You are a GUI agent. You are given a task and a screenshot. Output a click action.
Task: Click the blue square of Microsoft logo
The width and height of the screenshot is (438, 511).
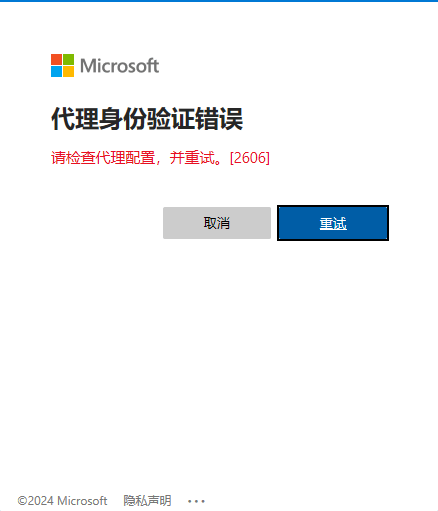56,71
